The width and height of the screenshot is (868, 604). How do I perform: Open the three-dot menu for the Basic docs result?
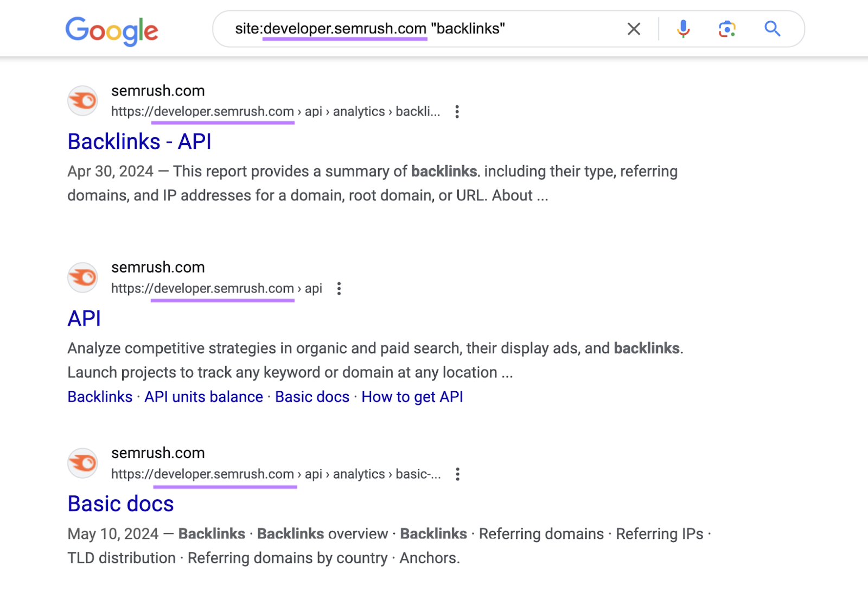(457, 474)
